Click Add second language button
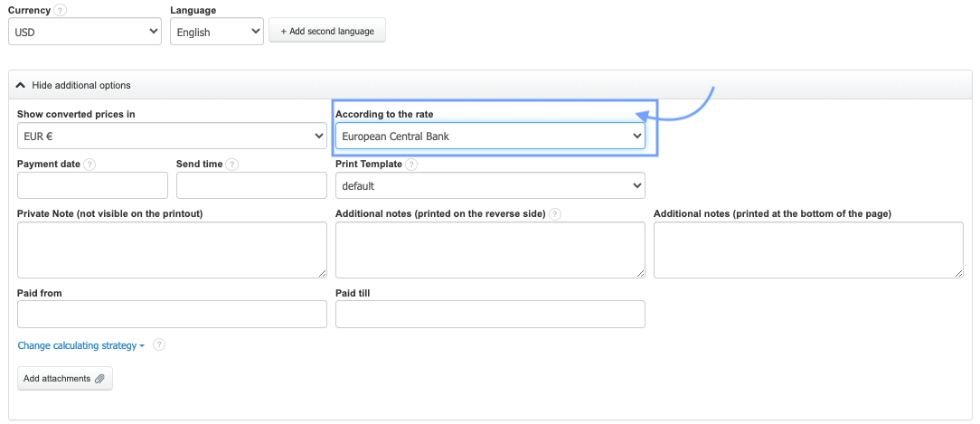This screenshot has width=980, height=424. [327, 31]
